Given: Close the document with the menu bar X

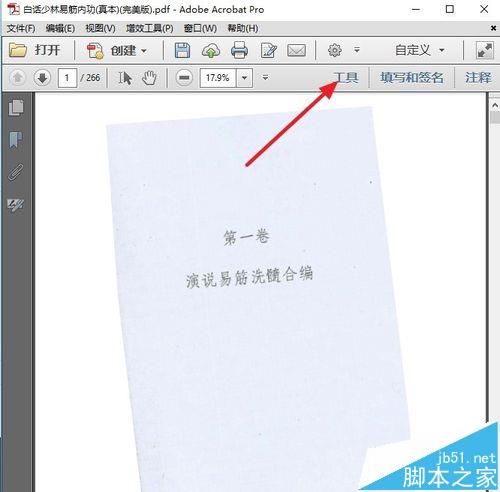Looking at the screenshot, I should (493, 28).
